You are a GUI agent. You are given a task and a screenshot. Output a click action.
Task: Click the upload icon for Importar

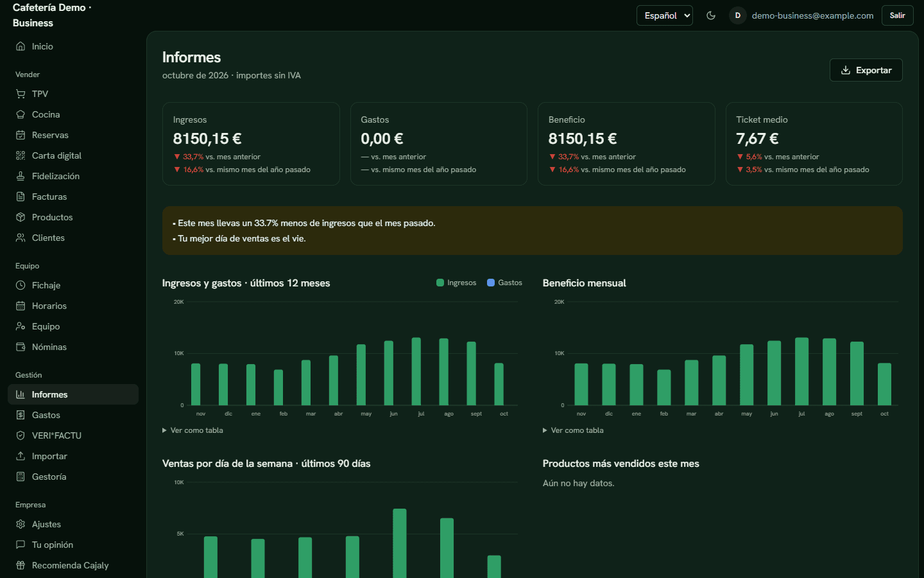coord(21,456)
